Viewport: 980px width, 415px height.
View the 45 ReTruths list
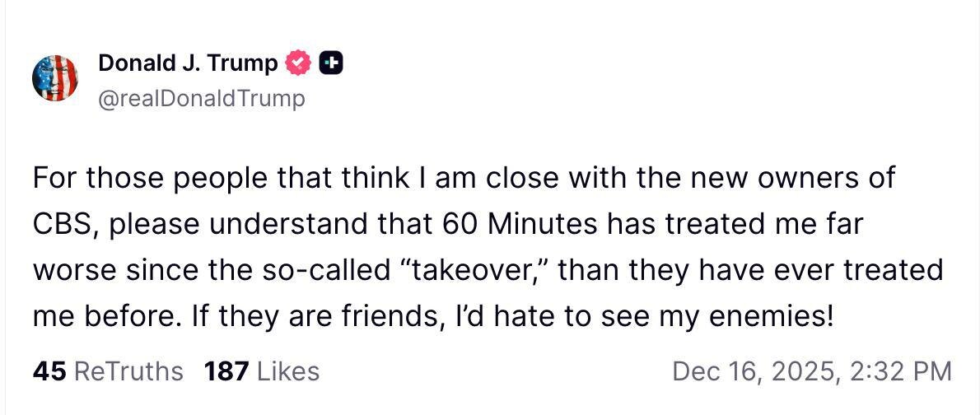pos(108,371)
